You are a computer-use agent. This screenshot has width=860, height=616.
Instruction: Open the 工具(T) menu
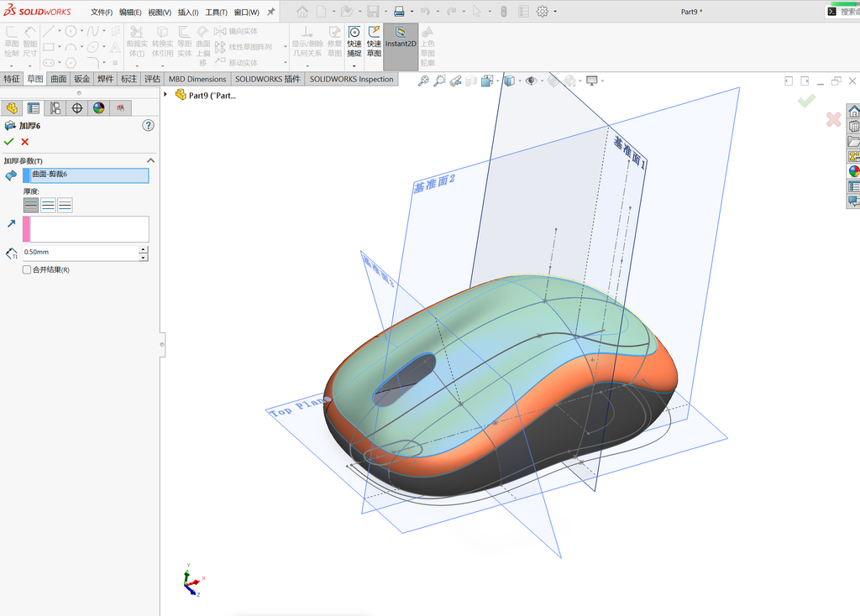[216, 12]
